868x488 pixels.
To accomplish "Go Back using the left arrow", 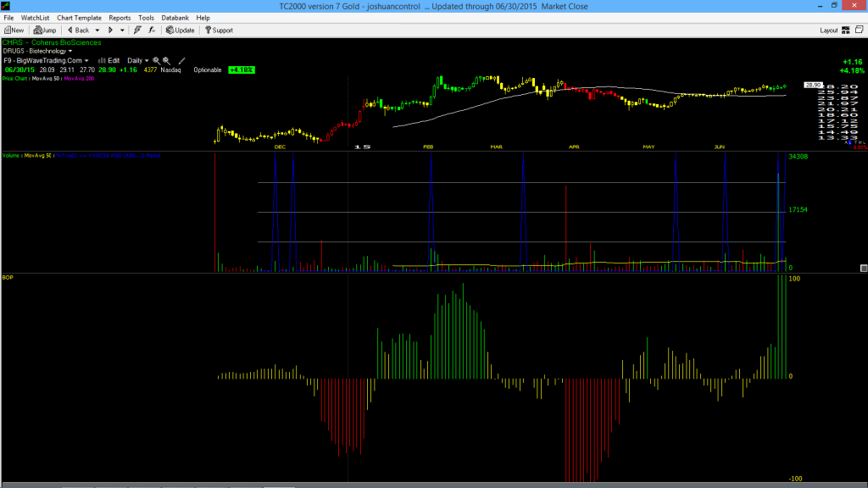I will pos(78,30).
